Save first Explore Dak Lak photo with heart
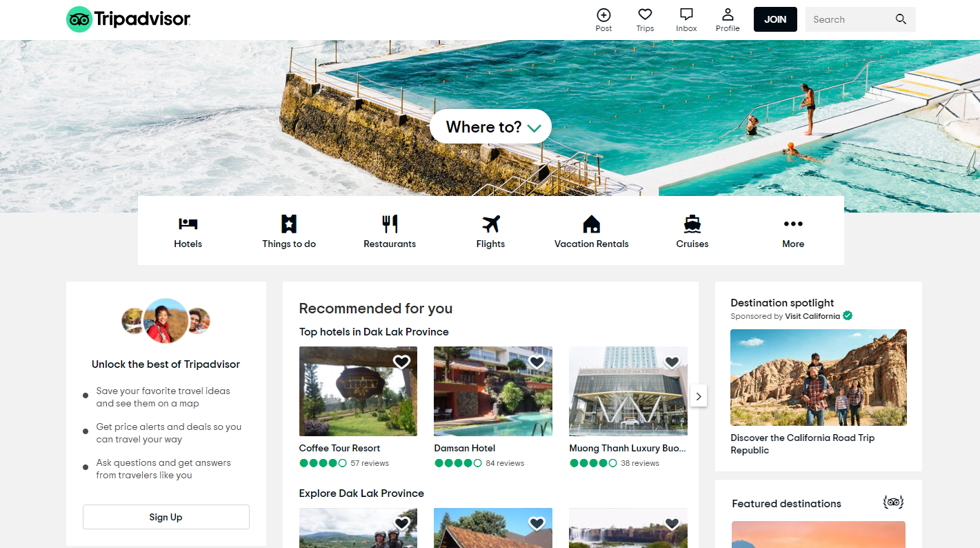The width and height of the screenshot is (980, 548). (x=401, y=524)
